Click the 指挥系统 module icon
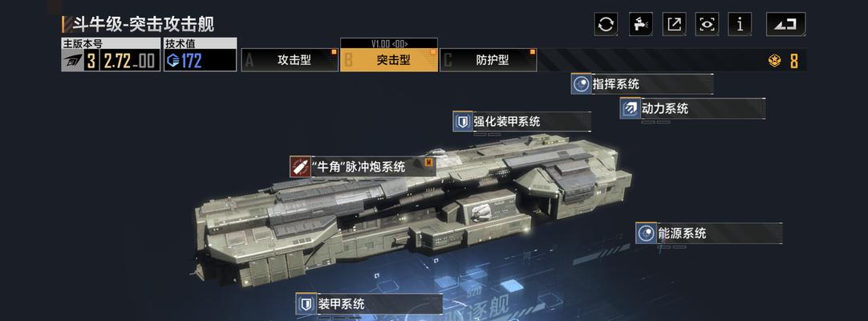 (582, 84)
